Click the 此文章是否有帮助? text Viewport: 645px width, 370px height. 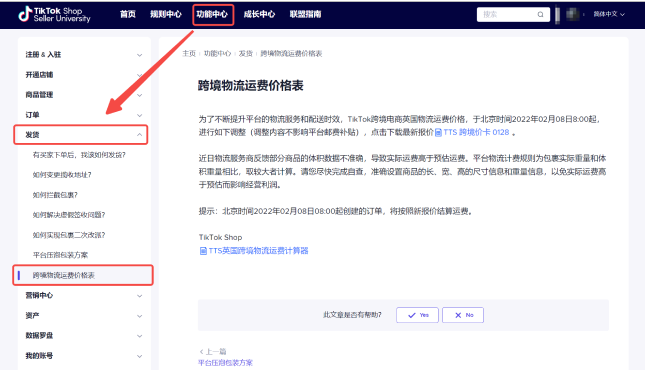pos(352,315)
